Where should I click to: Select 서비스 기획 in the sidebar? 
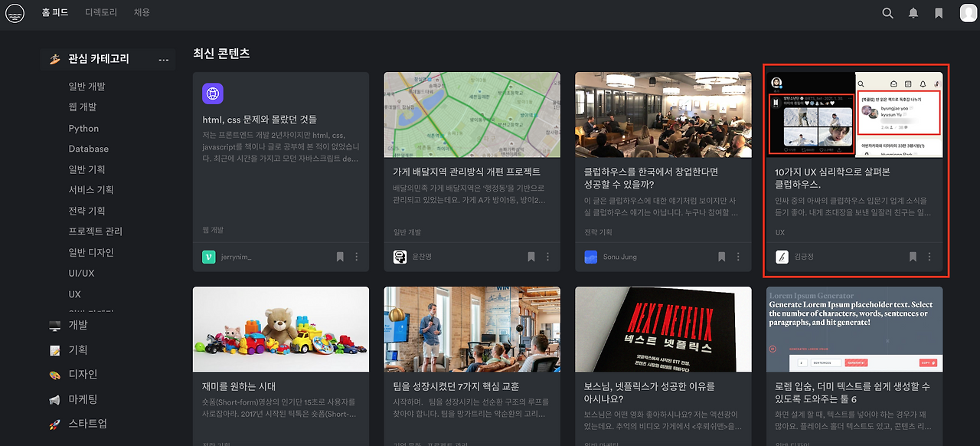click(91, 190)
